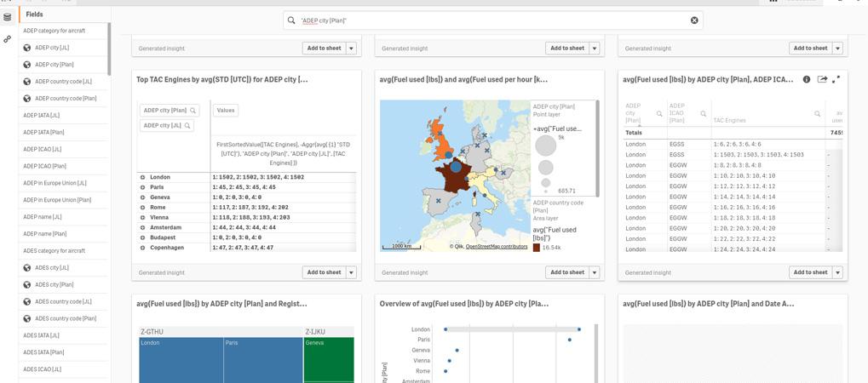Clear the insight search with the X icon
This screenshot has width=868, height=383.
click(694, 20)
